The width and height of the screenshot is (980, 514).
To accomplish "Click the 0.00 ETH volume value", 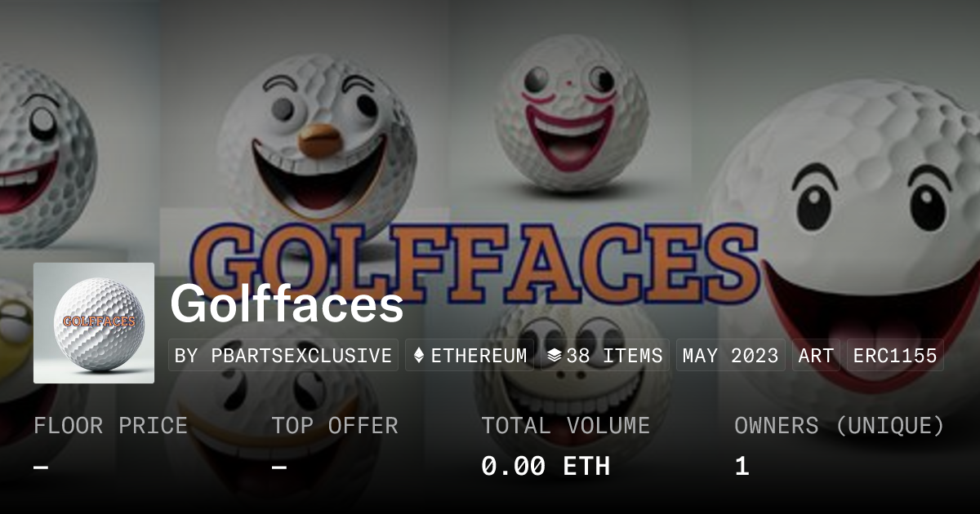I will pos(545,466).
